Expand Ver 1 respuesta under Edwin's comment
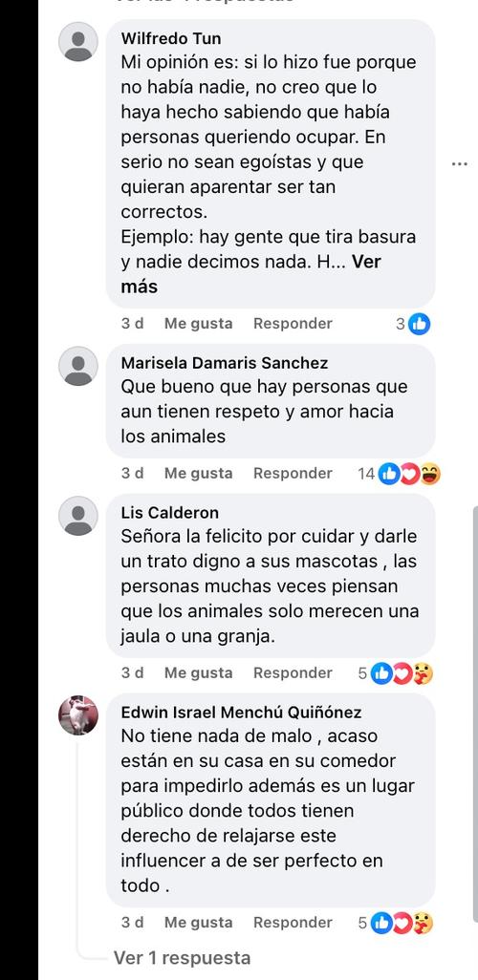478x980 pixels. 182,957
